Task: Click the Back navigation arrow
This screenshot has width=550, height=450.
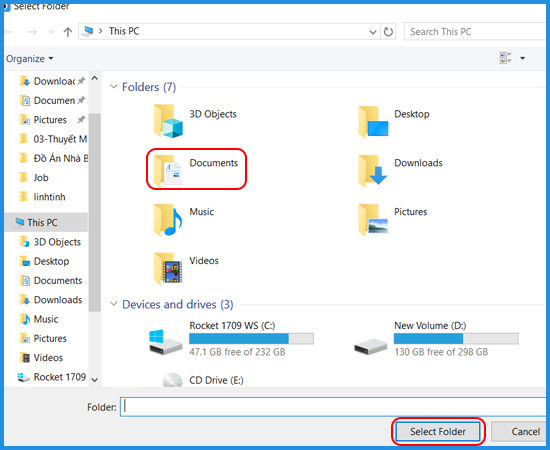Action: [x=8, y=32]
